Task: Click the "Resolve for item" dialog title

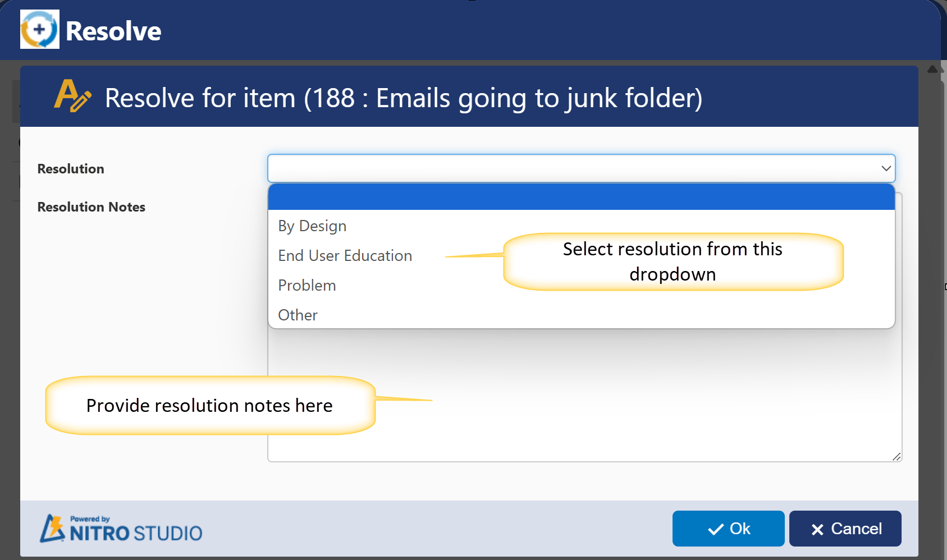Action: (403, 98)
